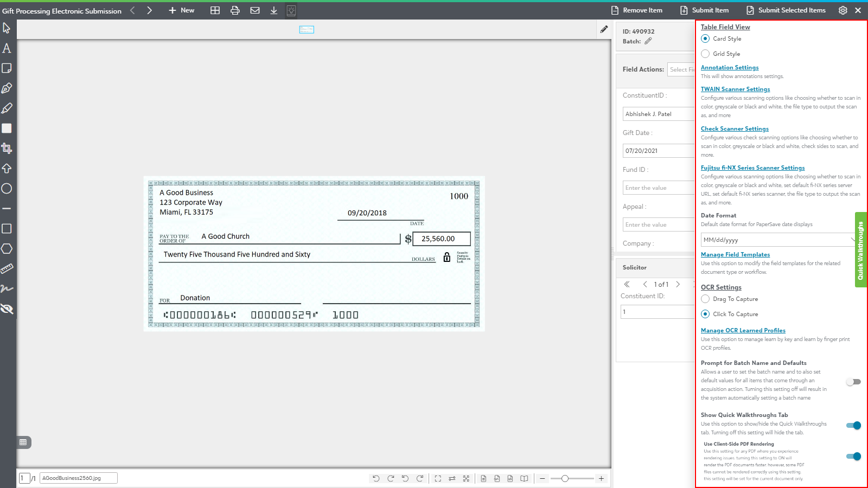The height and width of the screenshot is (488, 868).
Task: Select the highlighter tool
Action: click(7, 108)
